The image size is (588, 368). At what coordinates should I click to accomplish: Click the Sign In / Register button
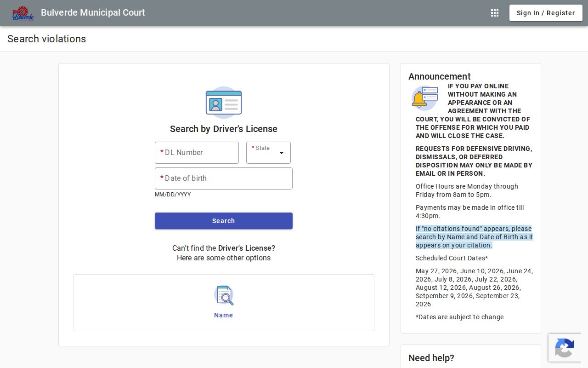546,13
